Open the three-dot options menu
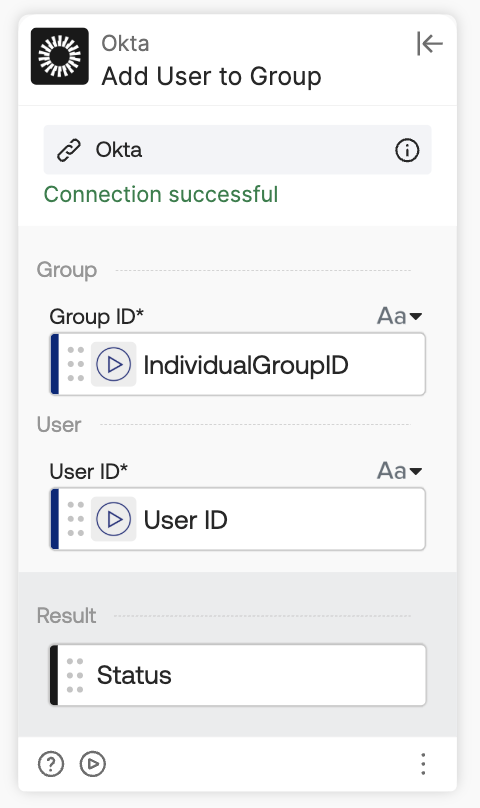Image resolution: width=480 pixels, height=808 pixels. pyautogui.click(x=423, y=764)
